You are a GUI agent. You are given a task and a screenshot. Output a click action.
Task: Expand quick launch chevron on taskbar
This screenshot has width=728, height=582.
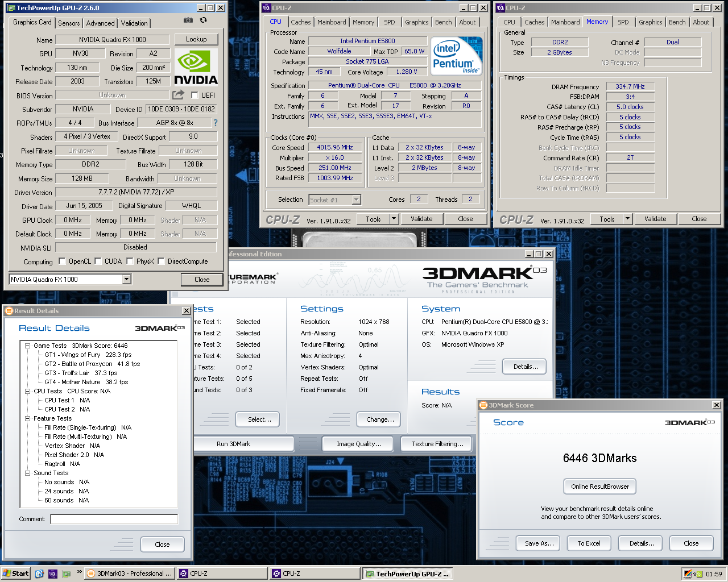(79, 572)
